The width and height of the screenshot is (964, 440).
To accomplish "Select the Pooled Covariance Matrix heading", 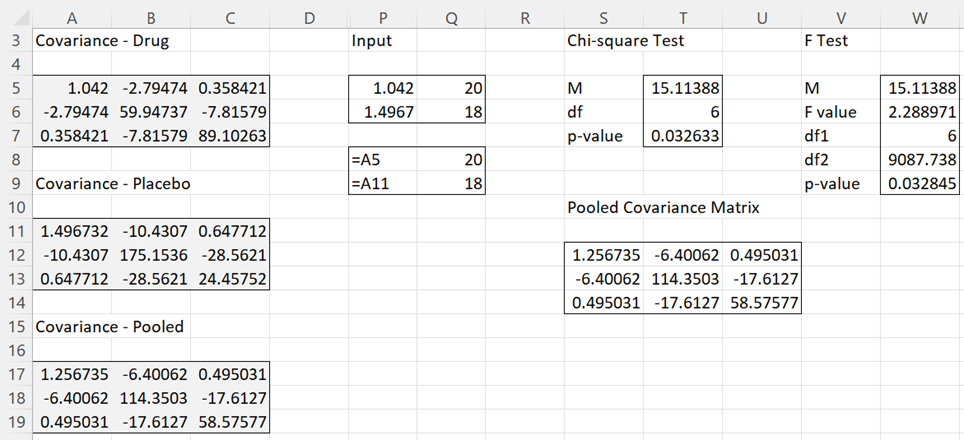I will 663,208.
